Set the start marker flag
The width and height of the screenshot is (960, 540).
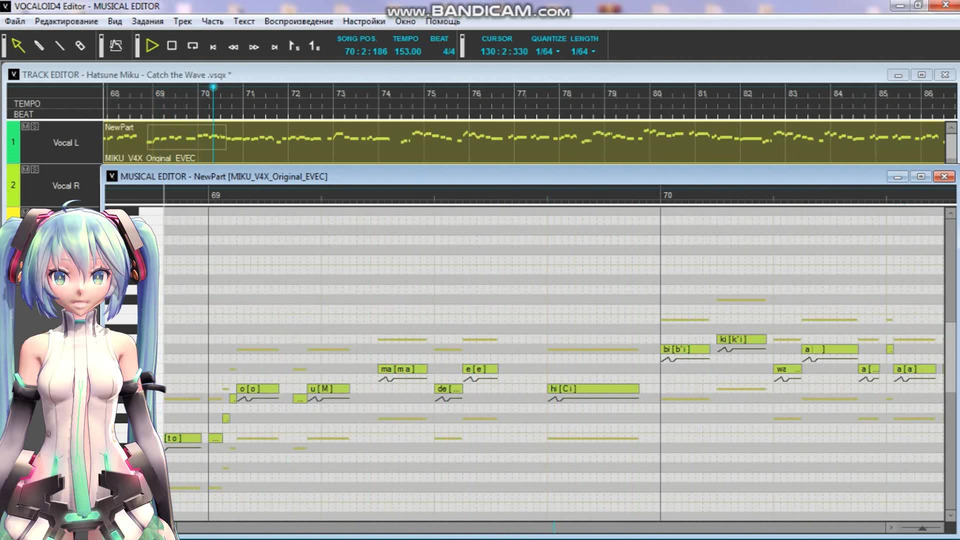(294, 46)
